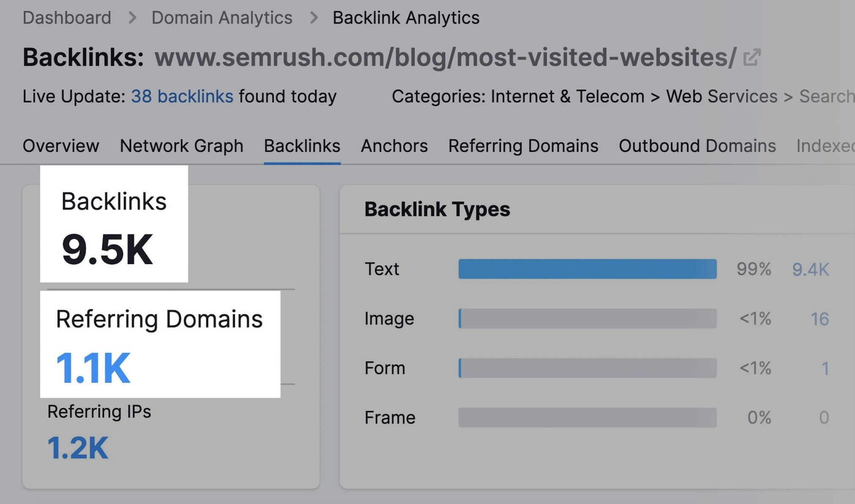
Task: Select the Backlinks tab
Action: click(302, 146)
